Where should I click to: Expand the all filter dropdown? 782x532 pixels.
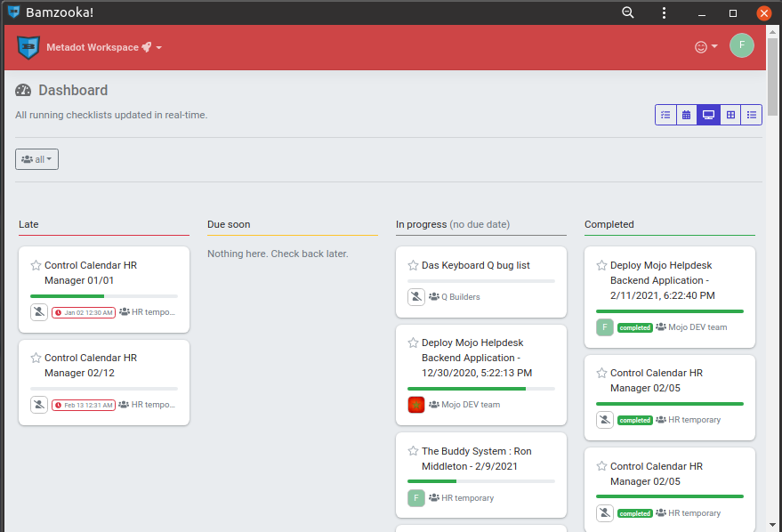tap(36, 158)
